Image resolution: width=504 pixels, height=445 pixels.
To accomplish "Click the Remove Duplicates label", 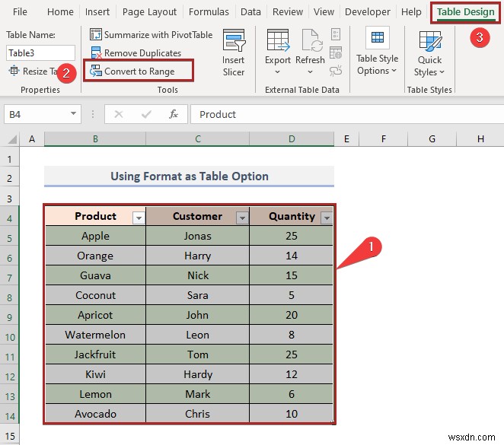I will coord(142,53).
